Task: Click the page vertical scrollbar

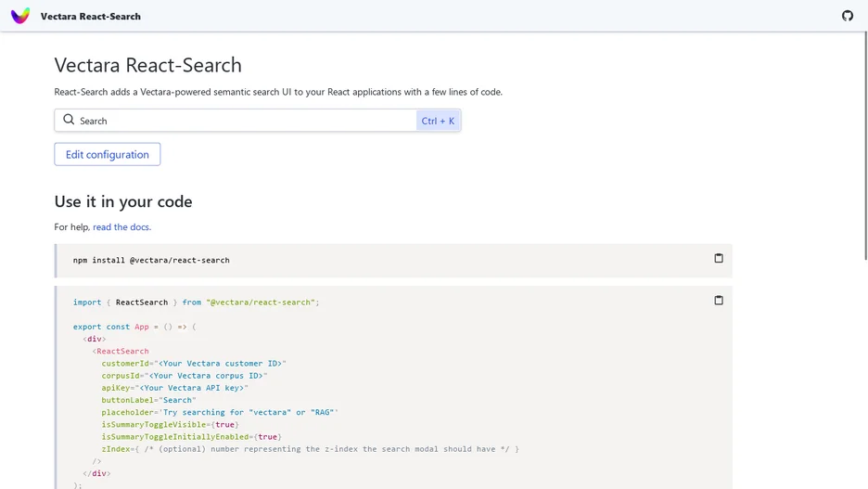Action: point(866,145)
